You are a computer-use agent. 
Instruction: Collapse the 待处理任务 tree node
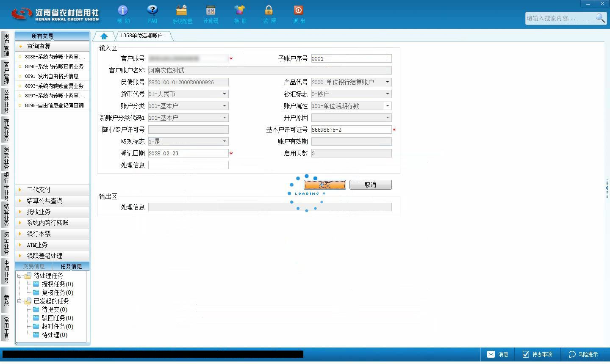[x=19, y=276]
